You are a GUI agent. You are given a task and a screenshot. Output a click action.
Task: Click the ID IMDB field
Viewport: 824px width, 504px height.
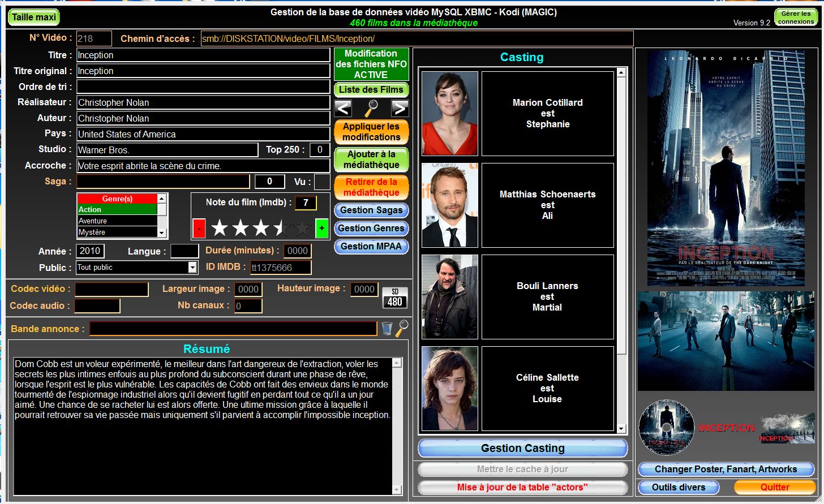[x=281, y=267]
